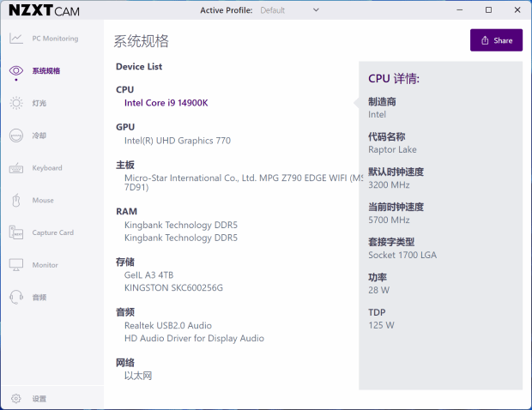Screen dimensions: 532x410
Task: Click the Device List heading
Action: [139, 66]
